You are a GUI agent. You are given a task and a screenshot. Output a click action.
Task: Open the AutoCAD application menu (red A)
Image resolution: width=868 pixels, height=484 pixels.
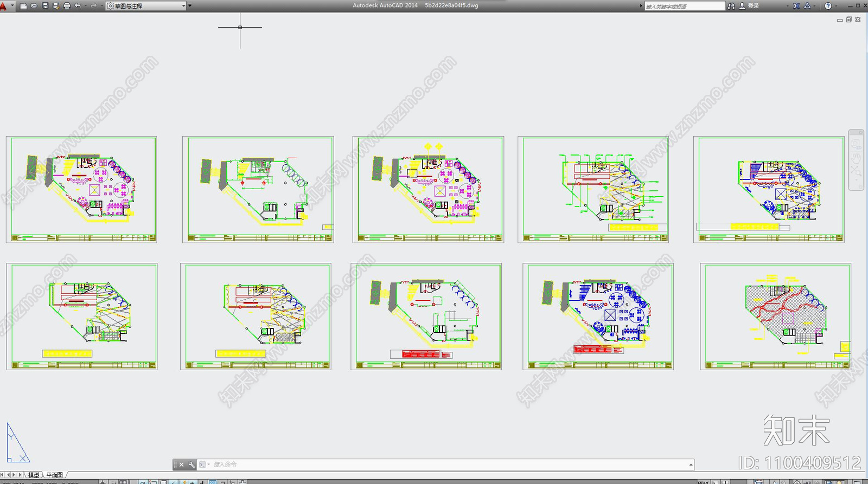pos(4,6)
